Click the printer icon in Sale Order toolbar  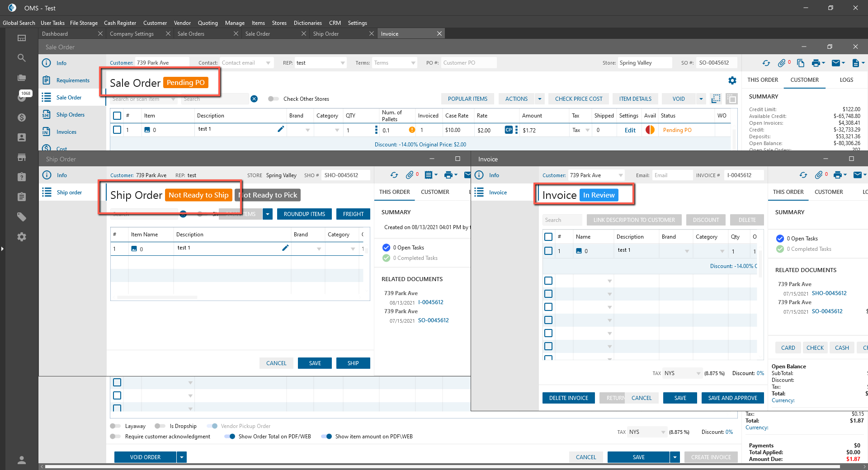(x=816, y=63)
